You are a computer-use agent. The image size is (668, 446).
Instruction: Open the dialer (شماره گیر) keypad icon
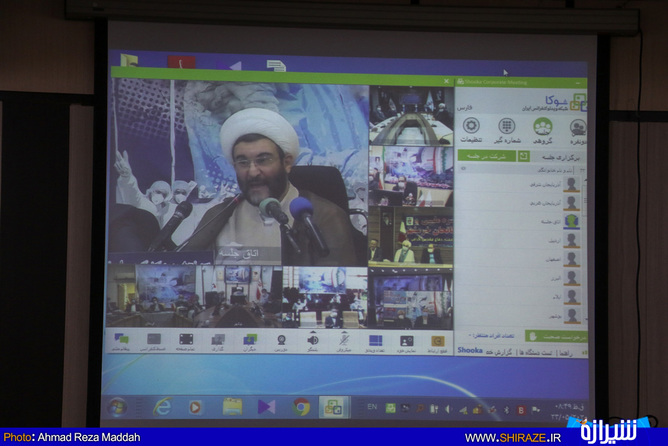click(x=507, y=127)
